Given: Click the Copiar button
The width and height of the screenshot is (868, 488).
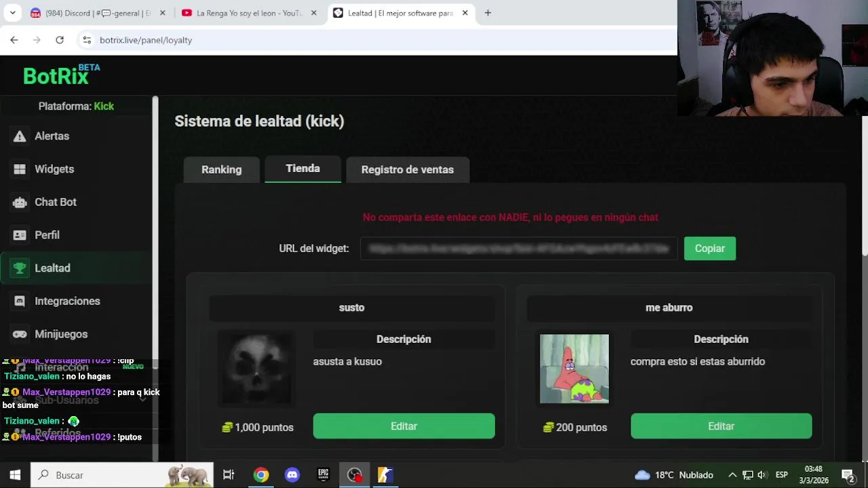Looking at the screenshot, I should pos(709,249).
